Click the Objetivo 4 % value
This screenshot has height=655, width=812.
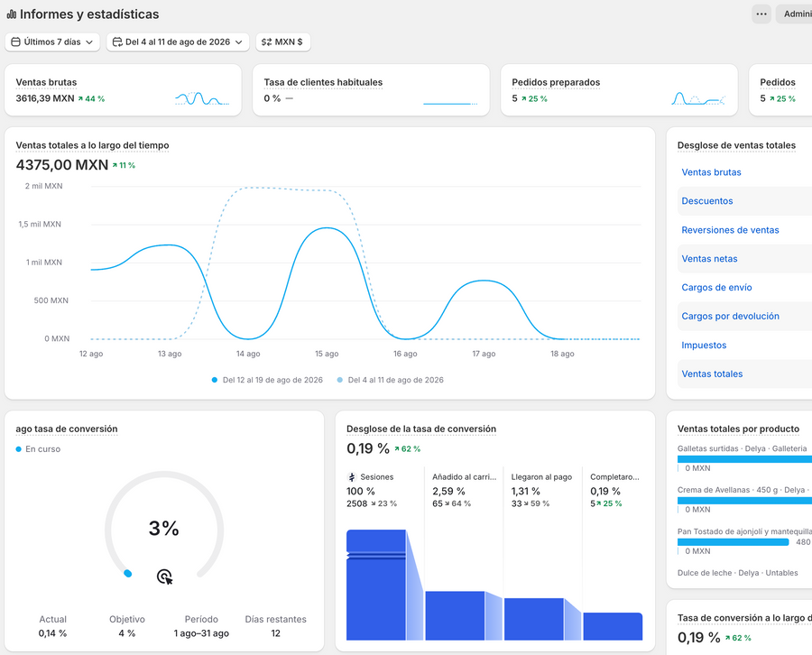[x=127, y=633]
